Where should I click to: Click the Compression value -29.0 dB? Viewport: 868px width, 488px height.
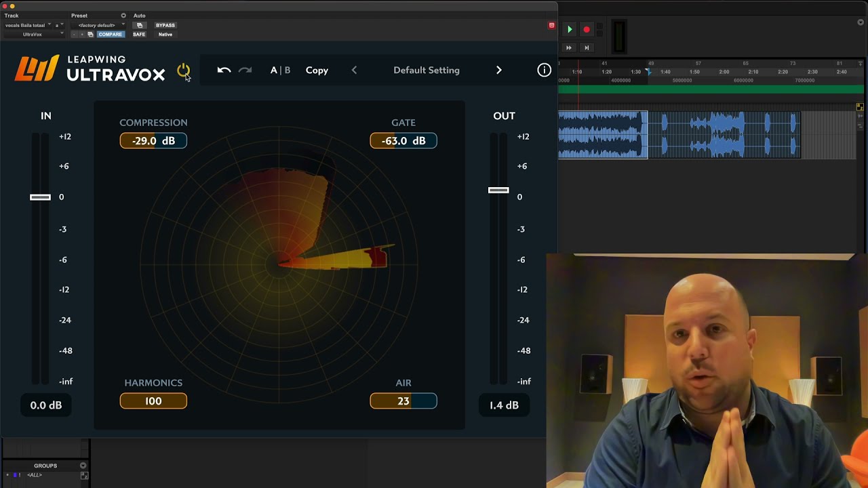(x=153, y=140)
